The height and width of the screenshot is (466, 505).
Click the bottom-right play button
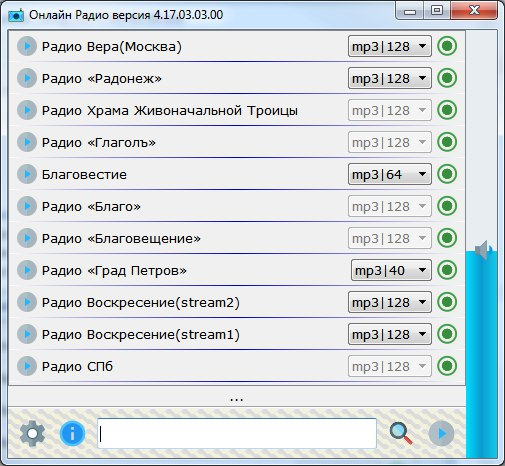441,433
